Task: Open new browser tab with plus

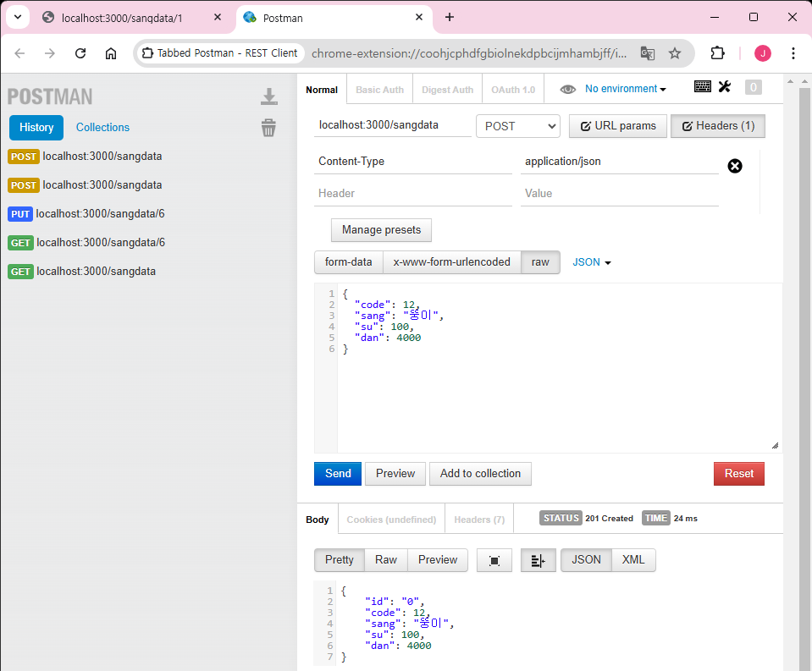Action: click(x=450, y=17)
